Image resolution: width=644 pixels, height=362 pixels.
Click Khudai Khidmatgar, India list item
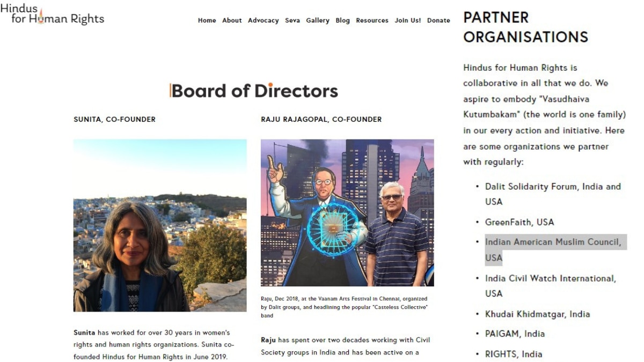point(537,314)
